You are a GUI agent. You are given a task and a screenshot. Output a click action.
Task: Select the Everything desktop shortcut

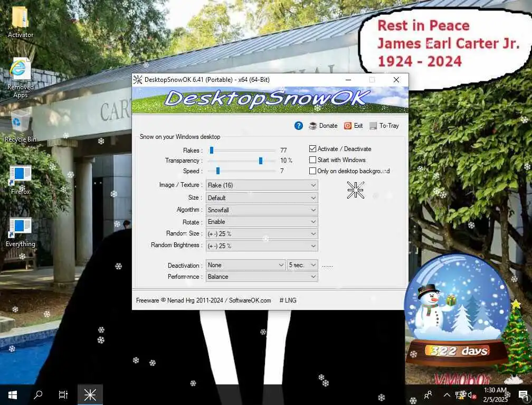coord(21,232)
